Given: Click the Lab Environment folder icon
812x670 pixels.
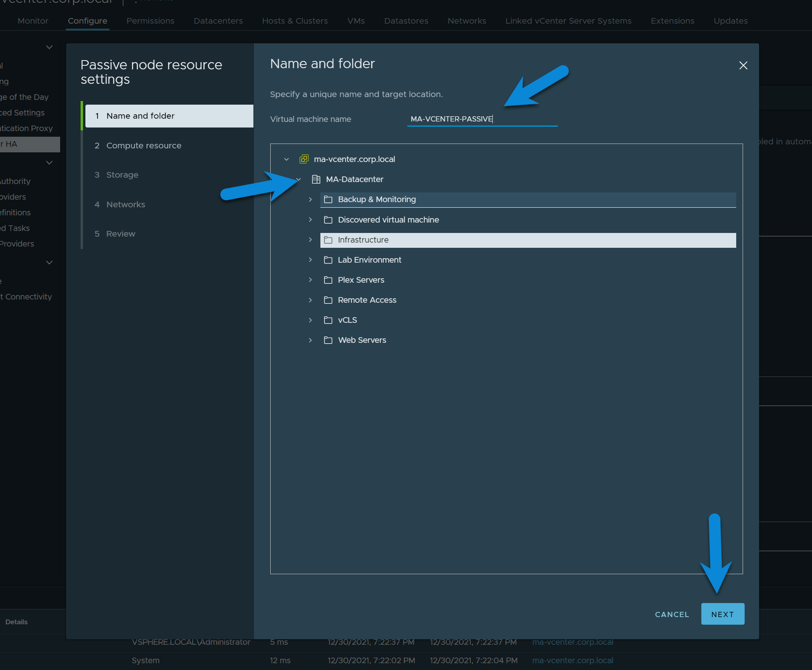Looking at the screenshot, I should coord(328,260).
